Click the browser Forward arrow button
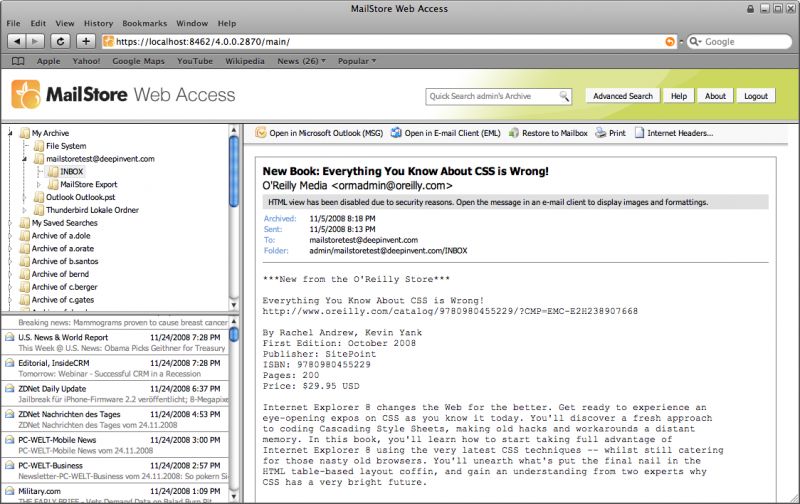The image size is (800, 504). (x=35, y=41)
